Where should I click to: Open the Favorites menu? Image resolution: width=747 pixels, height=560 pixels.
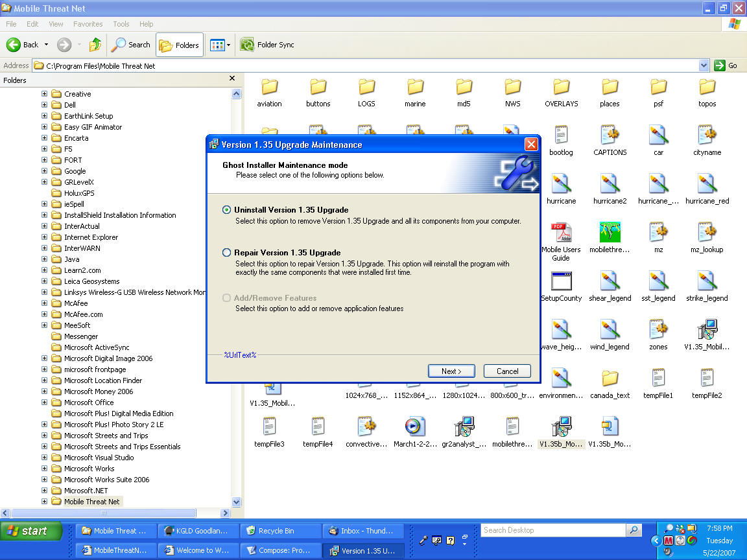click(x=88, y=24)
